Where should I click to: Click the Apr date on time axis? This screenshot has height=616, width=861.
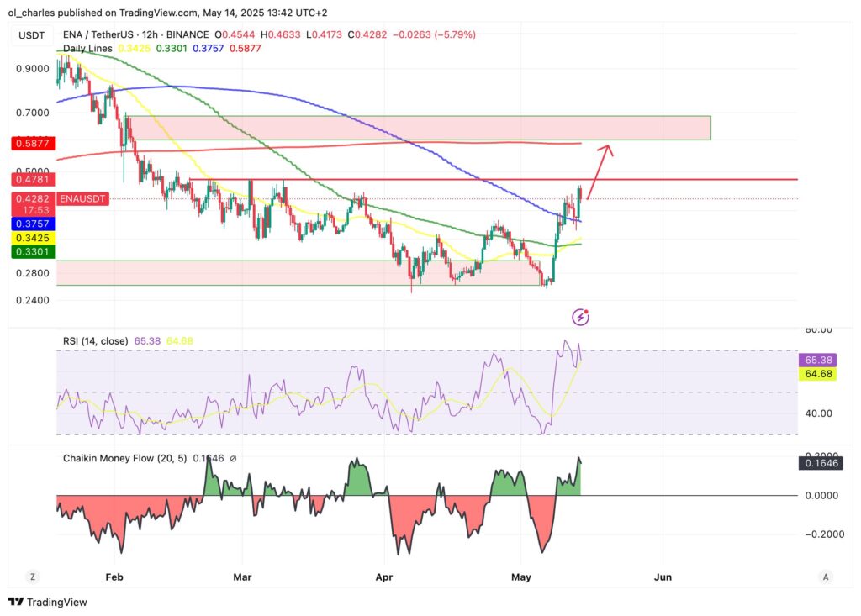click(385, 577)
